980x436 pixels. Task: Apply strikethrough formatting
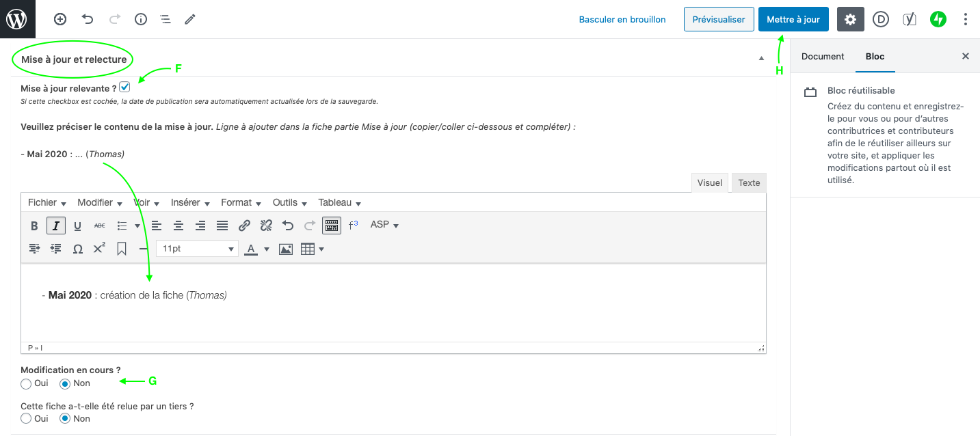pos(99,226)
